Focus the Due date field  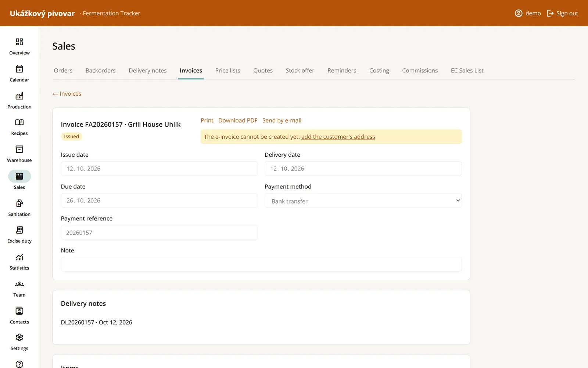[159, 201]
